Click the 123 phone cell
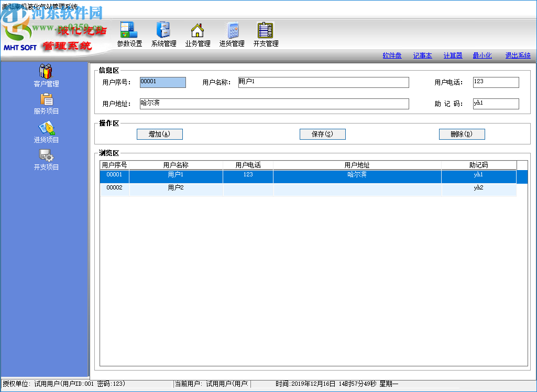Screen dimensions: 537x392 [x=248, y=176]
